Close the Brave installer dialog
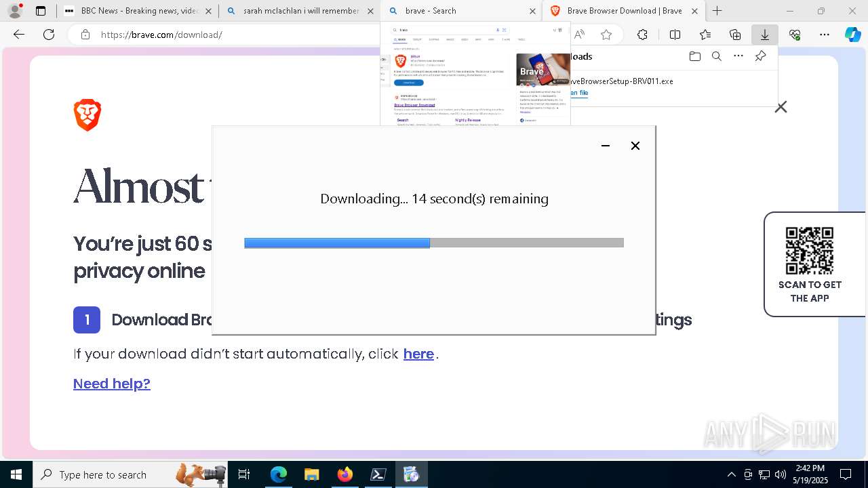 [x=635, y=146]
